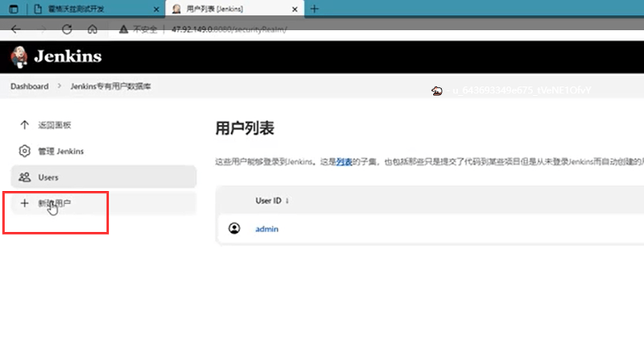Click the Jenkins butler logo
The height and width of the screenshot is (341, 644).
(x=19, y=56)
